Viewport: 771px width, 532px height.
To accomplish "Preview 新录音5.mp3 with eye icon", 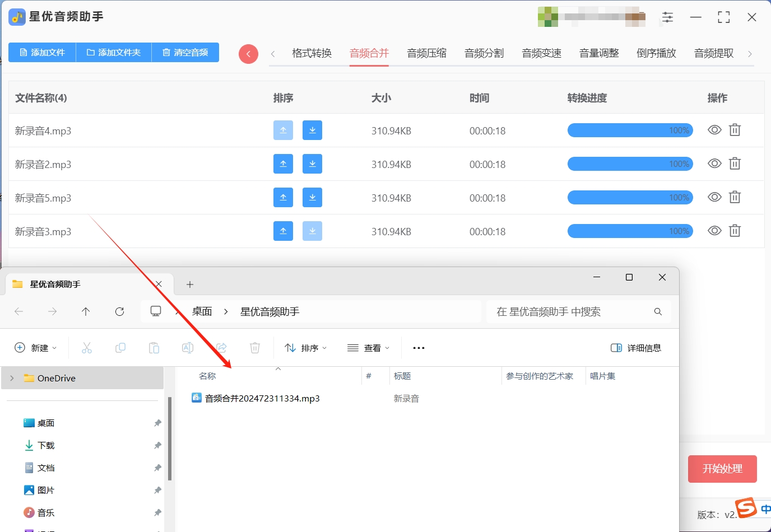I will point(714,197).
